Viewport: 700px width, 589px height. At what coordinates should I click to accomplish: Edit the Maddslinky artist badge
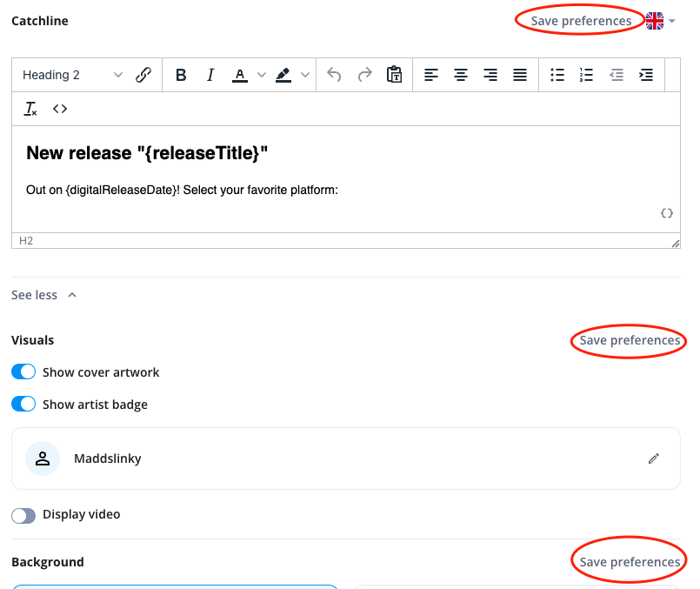[654, 458]
